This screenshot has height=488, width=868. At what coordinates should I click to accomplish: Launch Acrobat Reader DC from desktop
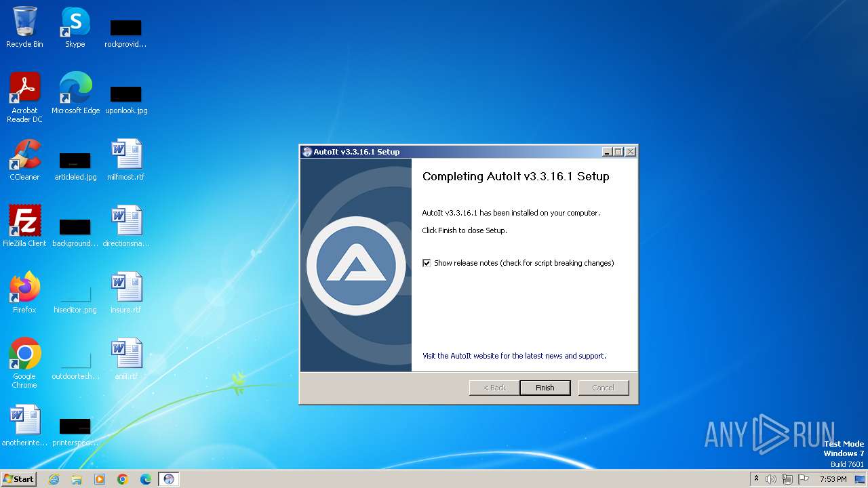[x=24, y=98]
